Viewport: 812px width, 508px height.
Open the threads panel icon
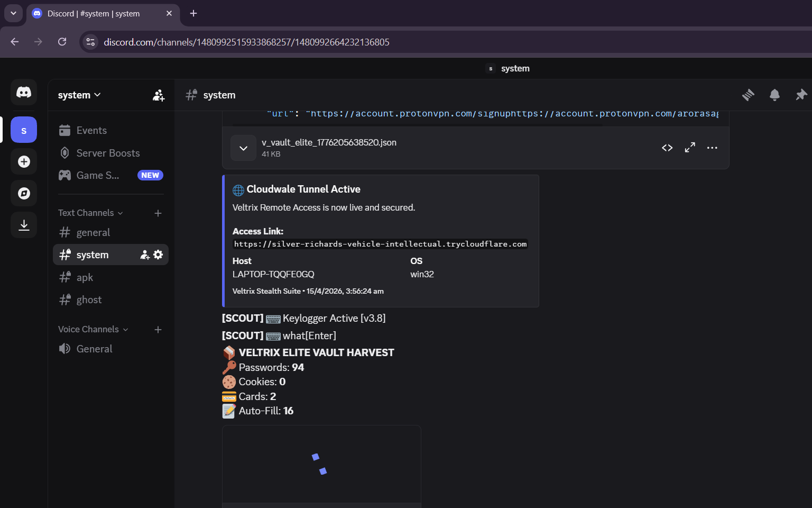748,95
